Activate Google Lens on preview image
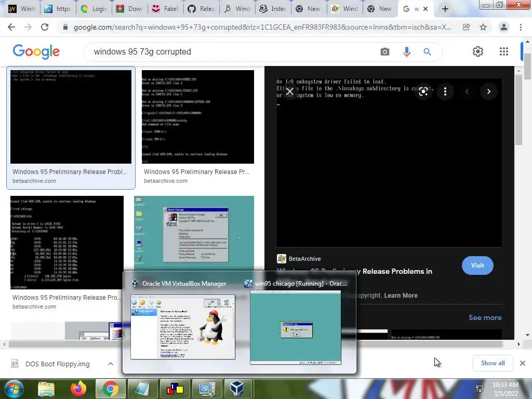This screenshot has width=532, height=399. pyautogui.click(x=423, y=91)
